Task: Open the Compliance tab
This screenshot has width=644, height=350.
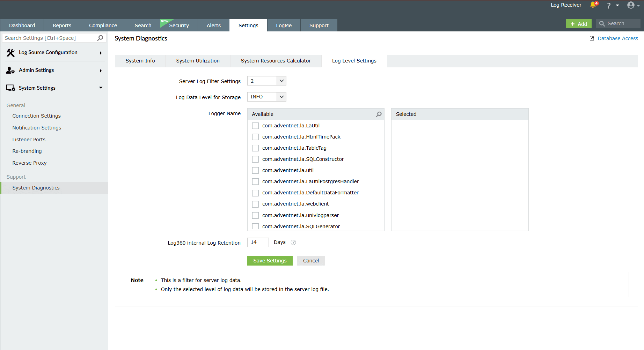Action: point(103,25)
